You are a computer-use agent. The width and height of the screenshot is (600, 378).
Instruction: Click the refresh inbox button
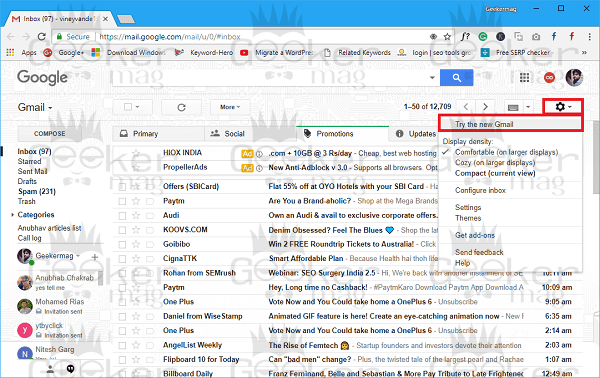[181, 107]
